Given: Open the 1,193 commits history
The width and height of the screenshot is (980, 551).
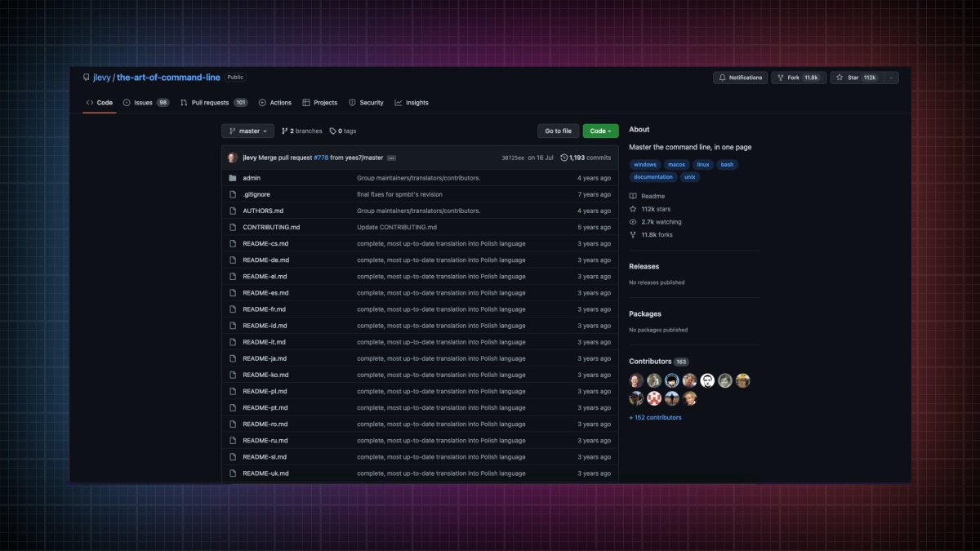Looking at the screenshot, I should click(x=586, y=158).
